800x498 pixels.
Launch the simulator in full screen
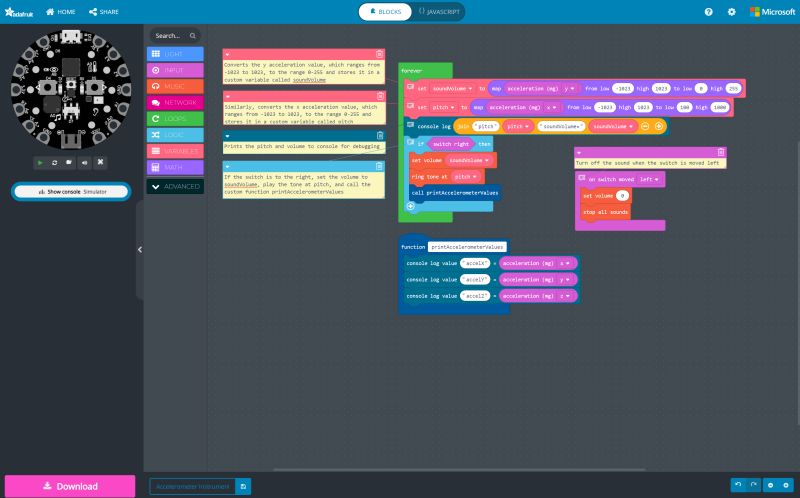[x=101, y=162]
